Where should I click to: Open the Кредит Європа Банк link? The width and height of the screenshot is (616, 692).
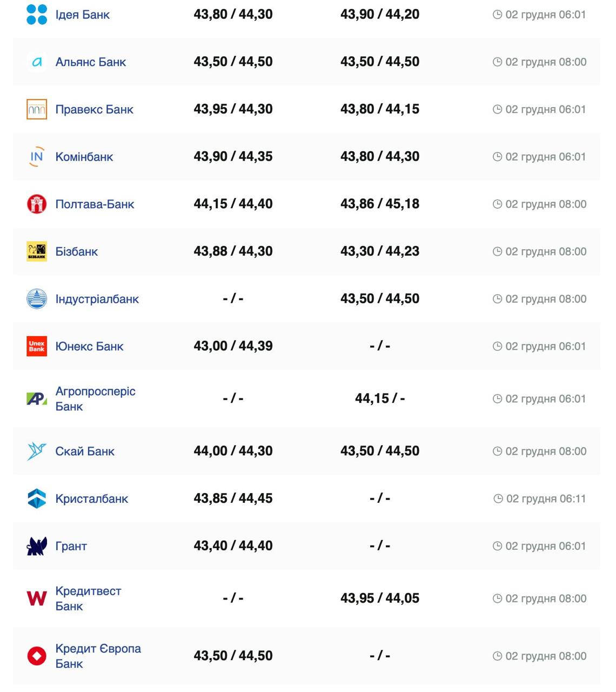[98, 656]
